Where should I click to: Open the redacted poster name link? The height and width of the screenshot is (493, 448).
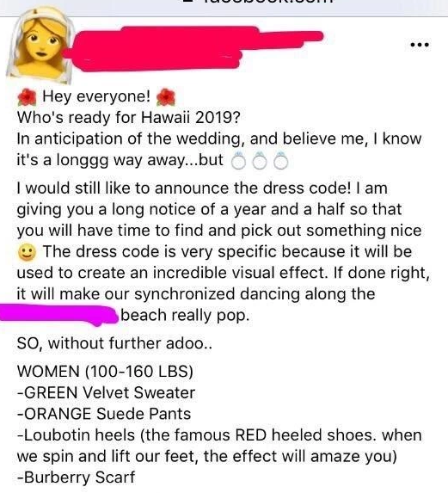coord(193,48)
